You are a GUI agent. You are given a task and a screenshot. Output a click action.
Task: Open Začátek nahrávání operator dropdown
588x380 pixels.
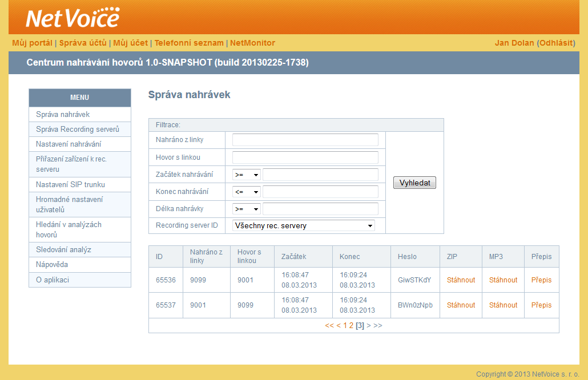pyautogui.click(x=247, y=175)
